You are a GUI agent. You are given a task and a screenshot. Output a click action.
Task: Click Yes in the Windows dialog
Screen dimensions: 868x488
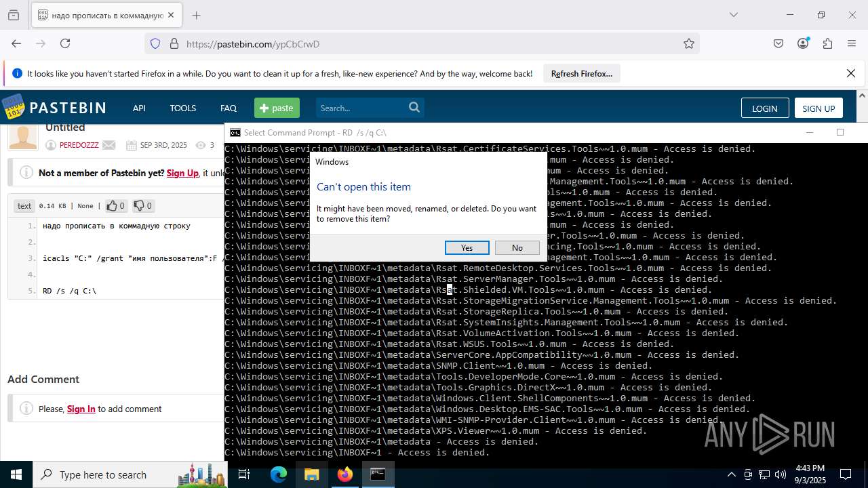point(467,247)
